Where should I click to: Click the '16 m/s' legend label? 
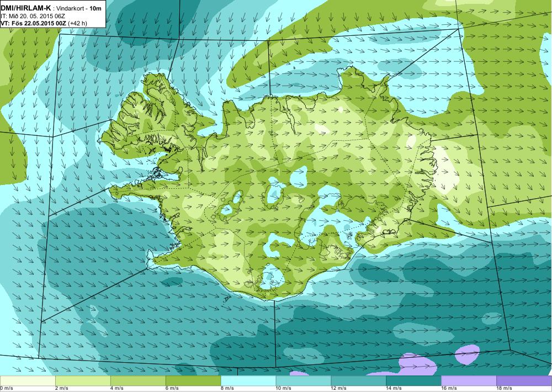[x=449, y=389]
